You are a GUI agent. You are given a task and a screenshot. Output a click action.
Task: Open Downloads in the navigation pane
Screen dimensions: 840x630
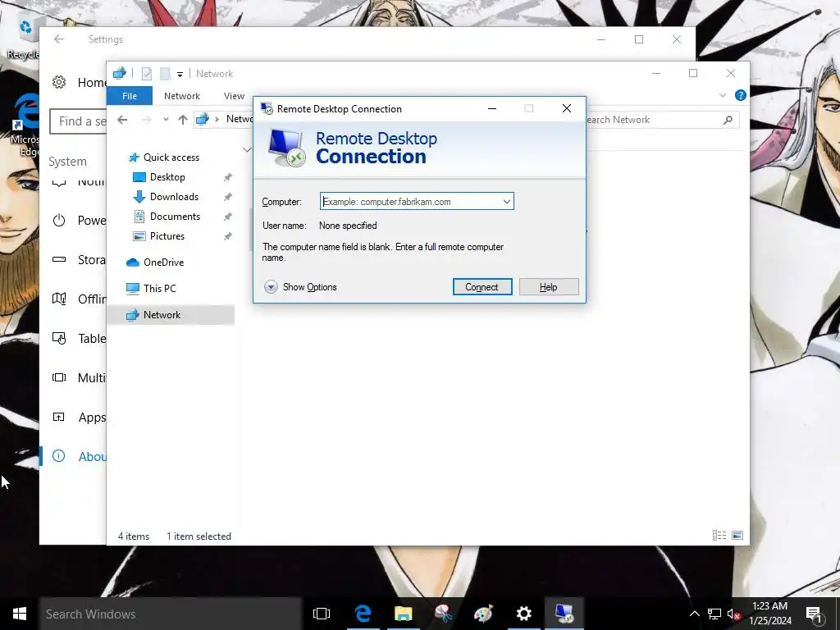pyautogui.click(x=174, y=197)
